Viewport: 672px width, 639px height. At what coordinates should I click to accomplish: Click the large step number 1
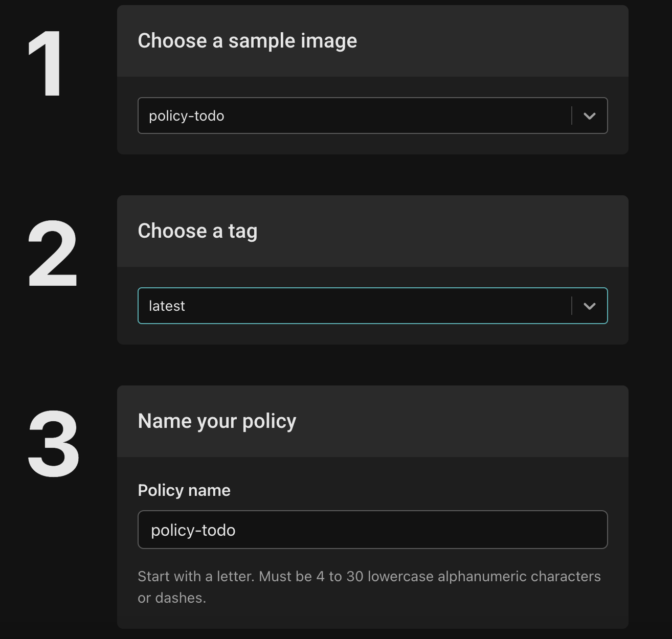(x=46, y=64)
